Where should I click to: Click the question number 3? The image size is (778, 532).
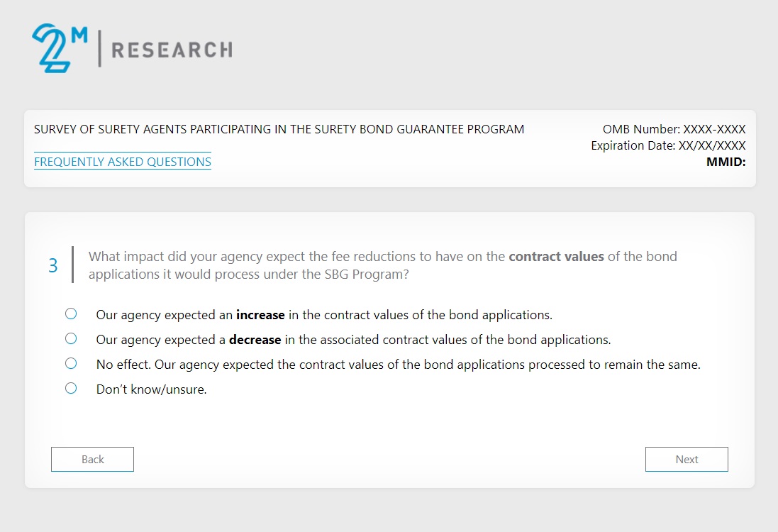[x=53, y=265]
